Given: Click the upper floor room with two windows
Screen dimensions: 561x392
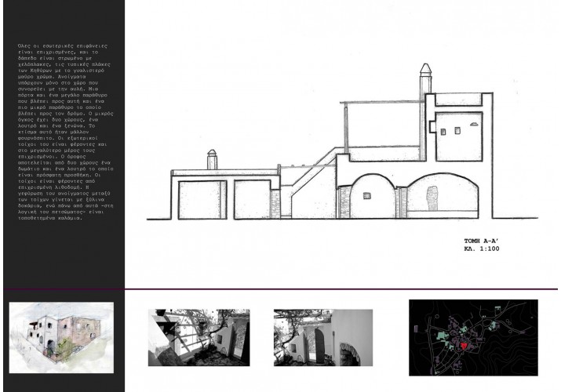Looking at the screenshot, I should coord(459,136).
